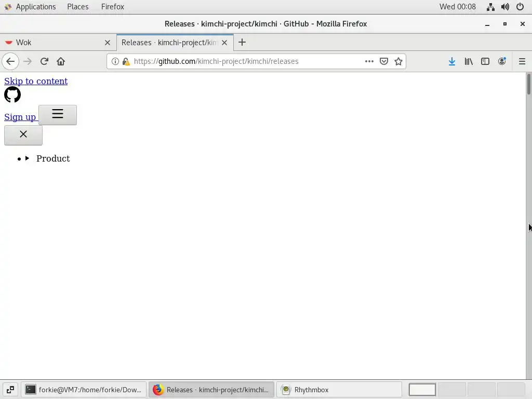Toggle the sidebar view
532x399 pixels.
pyautogui.click(x=485, y=61)
